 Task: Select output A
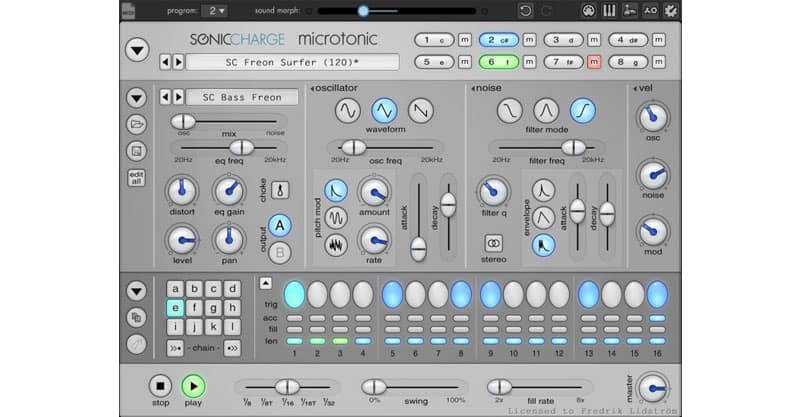pos(280,225)
